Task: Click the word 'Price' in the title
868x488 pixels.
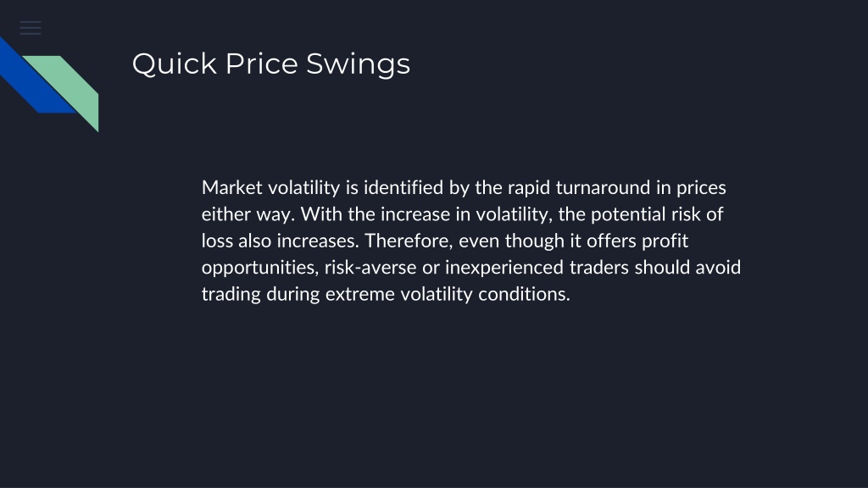Action: tap(262, 63)
